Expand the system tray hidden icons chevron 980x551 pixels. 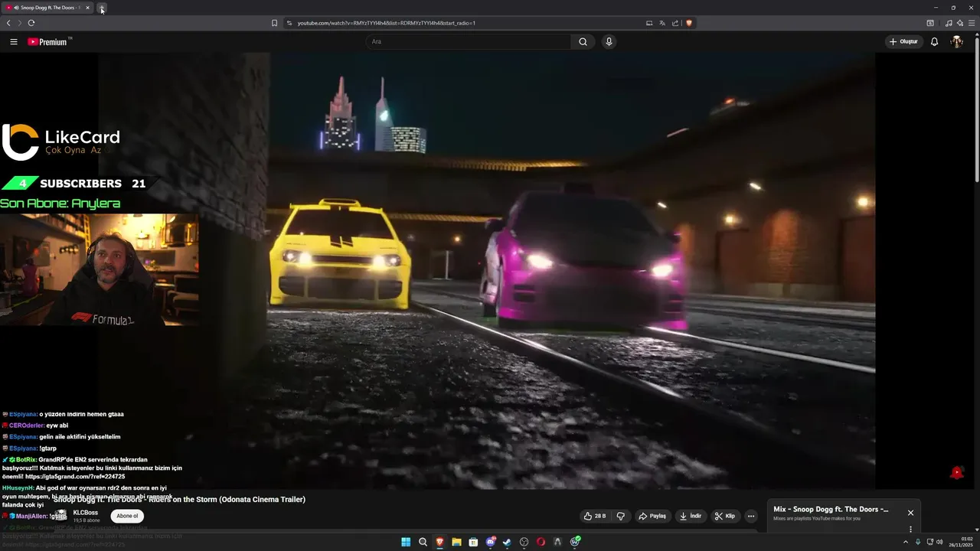click(x=906, y=542)
